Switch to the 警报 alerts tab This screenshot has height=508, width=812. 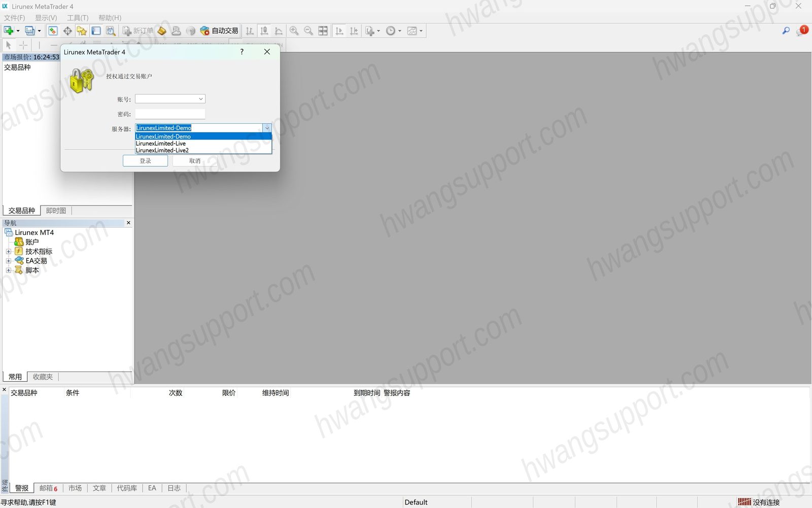tap(22, 488)
